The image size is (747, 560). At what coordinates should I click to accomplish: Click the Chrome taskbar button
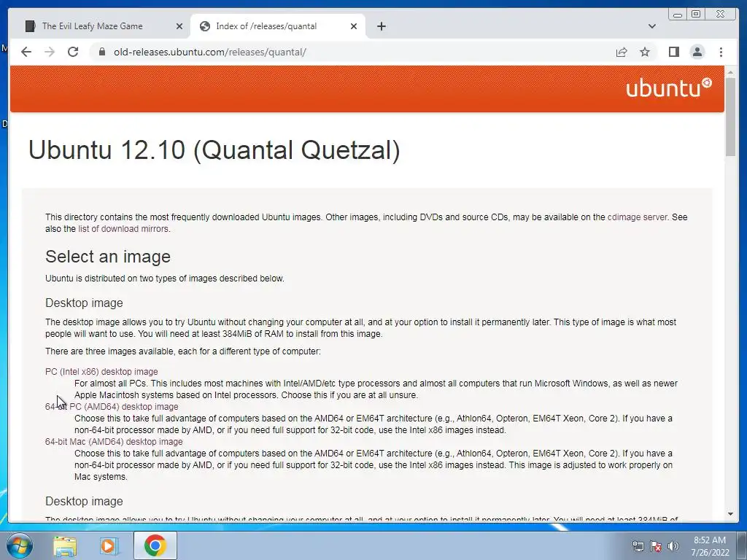(x=155, y=545)
